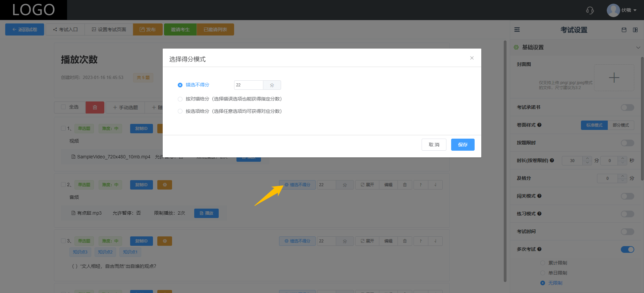
Task: Open the 考试入口 tab
Action: (x=65, y=29)
